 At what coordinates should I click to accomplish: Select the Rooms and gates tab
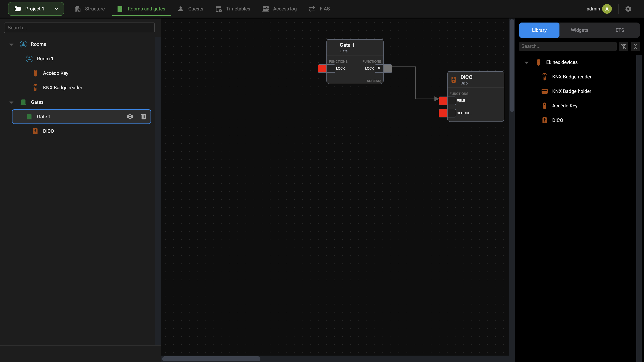click(x=141, y=9)
